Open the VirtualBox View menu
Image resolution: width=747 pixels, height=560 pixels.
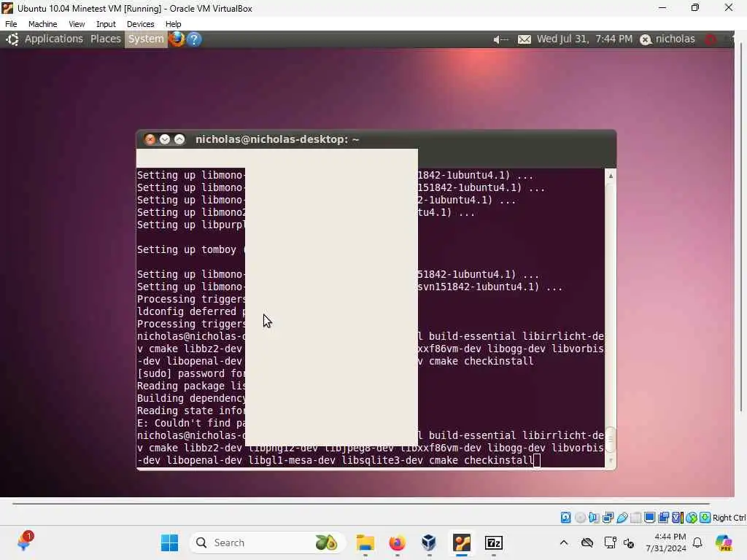click(76, 24)
